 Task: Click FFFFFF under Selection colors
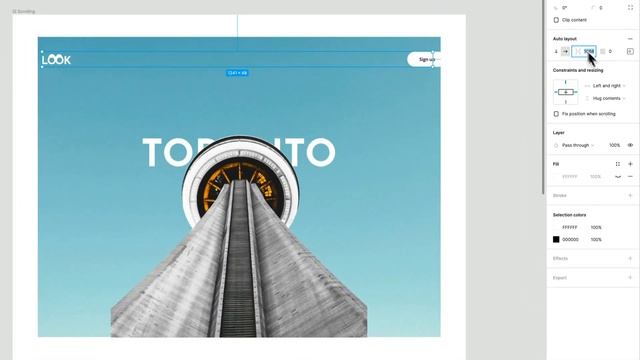pyautogui.click(x=570, y=227)
